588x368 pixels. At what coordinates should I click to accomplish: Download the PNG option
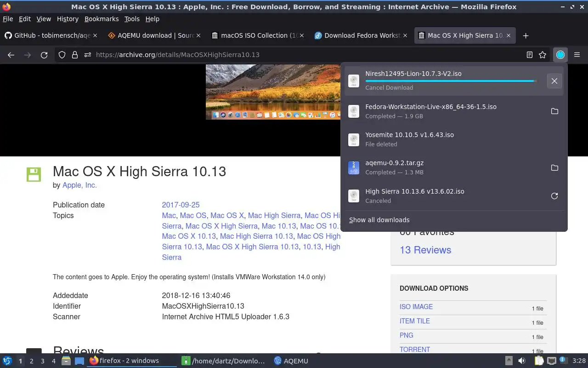pyautogui.click(x=407, y=335)
